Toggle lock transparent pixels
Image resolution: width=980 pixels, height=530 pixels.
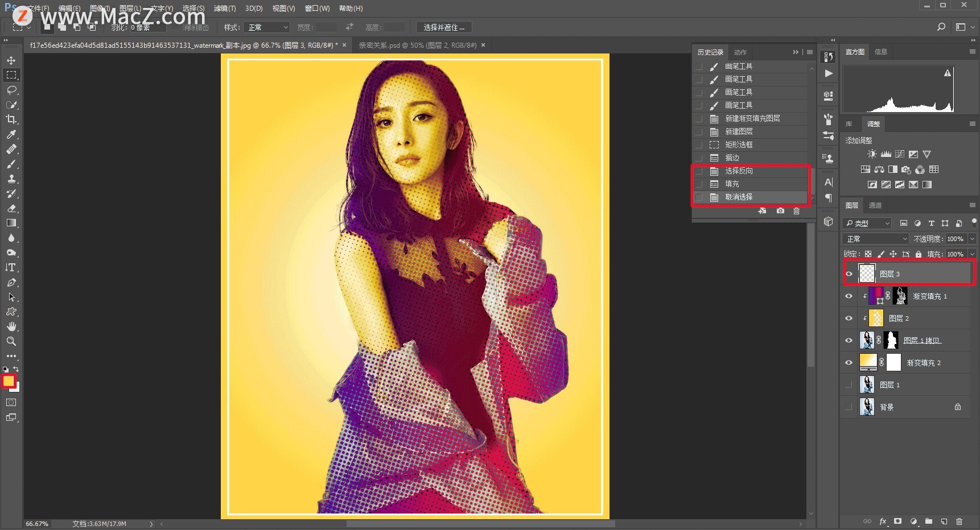point(868,254)
